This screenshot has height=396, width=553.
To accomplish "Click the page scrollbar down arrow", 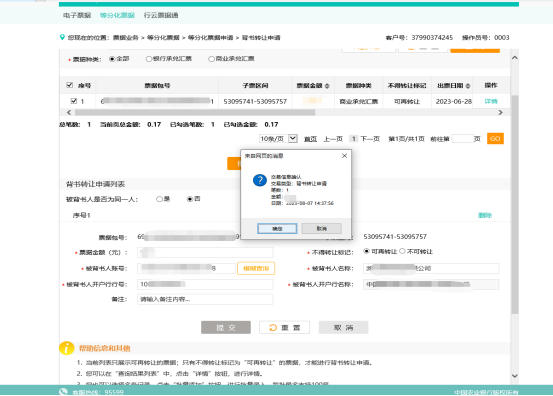I will click(515, 376).
